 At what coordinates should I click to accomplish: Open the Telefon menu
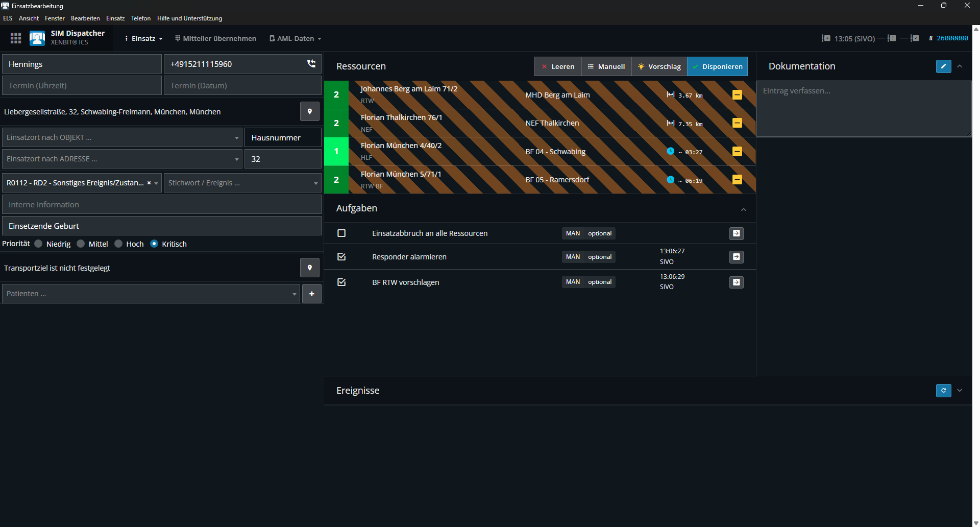(x=140, y=18)
